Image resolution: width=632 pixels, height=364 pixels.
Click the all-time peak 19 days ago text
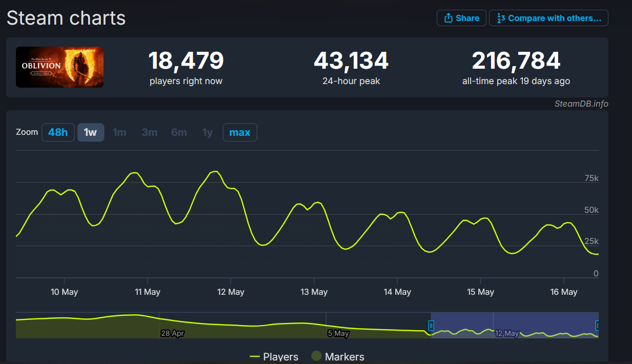[x=516, y=81]
